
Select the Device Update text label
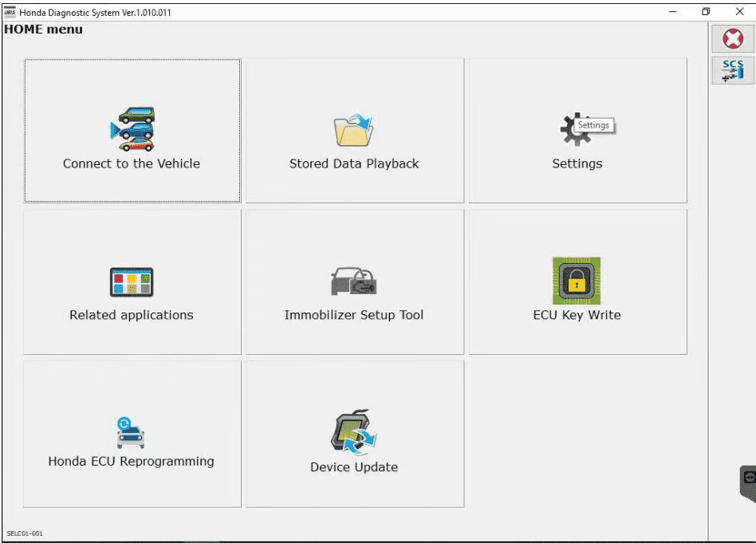(354, 466)
